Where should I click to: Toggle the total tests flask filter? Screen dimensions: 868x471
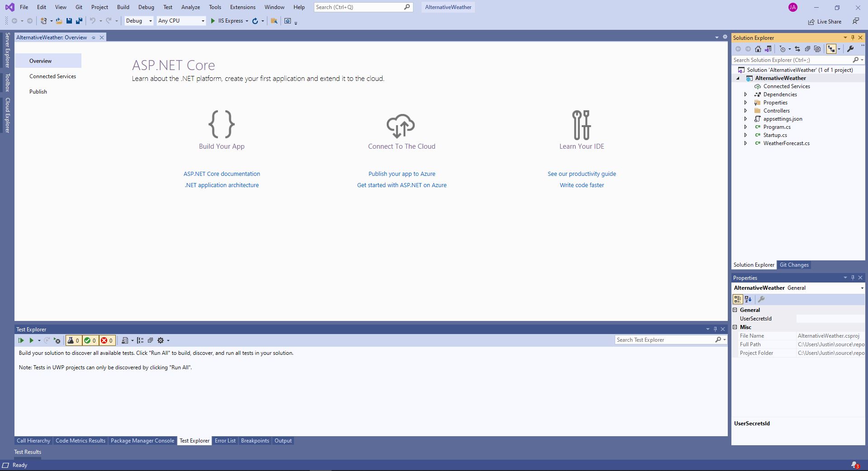point(74,340)
